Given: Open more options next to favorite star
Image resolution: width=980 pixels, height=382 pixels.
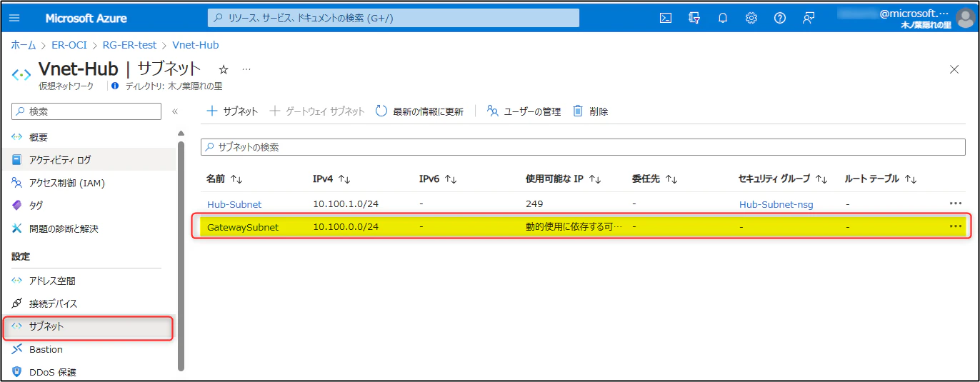Looking at the screenshot, I should [x=246, y=69].
